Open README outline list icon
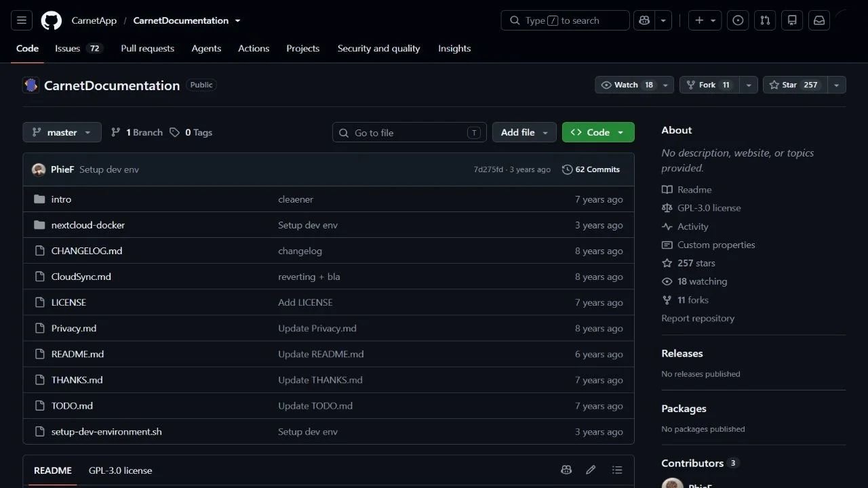 point(616,470)
